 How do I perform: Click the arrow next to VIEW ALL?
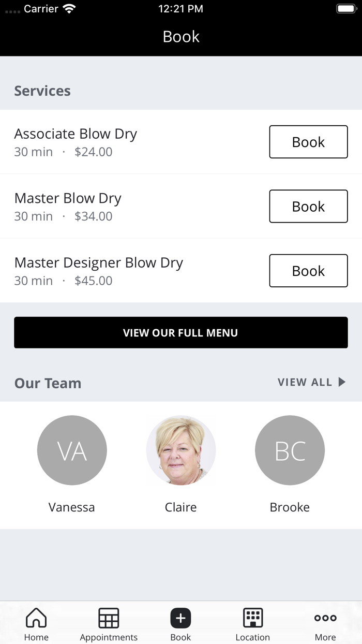click(342, 383)
